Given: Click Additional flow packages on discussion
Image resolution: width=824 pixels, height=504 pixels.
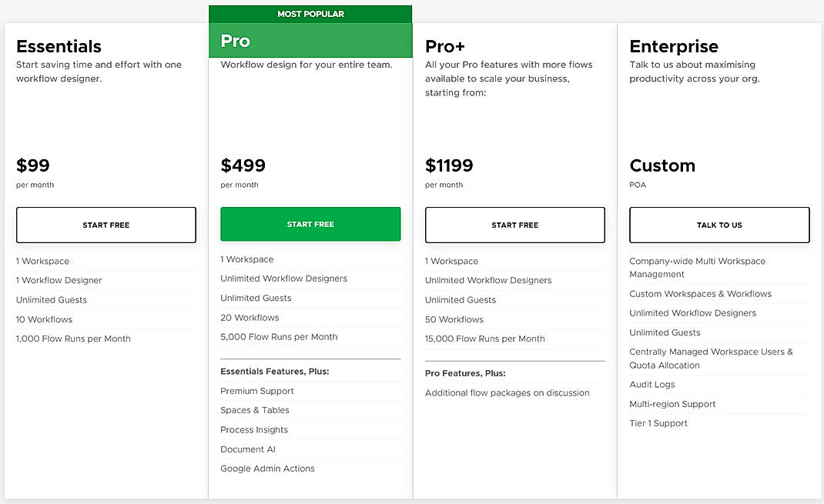Looking at the screenshot, I should (507, 392).
